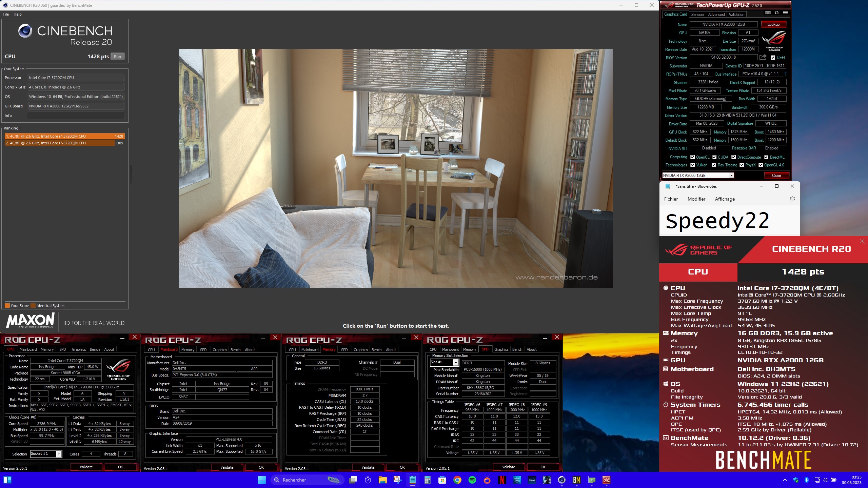Click the GPU-Z screenshot camera icon
Image resolution: width=868 pixels, height=488 pixels.
click(x=768, y=13)
